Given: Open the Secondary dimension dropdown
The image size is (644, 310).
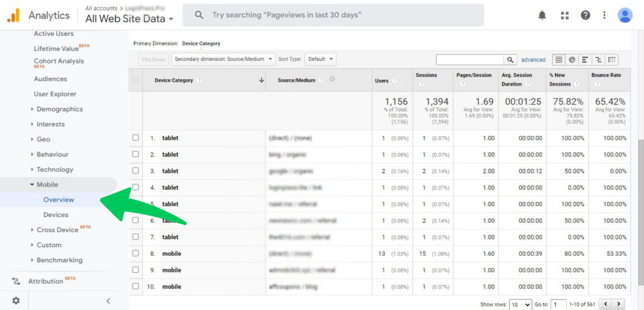Looking at the screenshot, I should click(x=224, y=59).
